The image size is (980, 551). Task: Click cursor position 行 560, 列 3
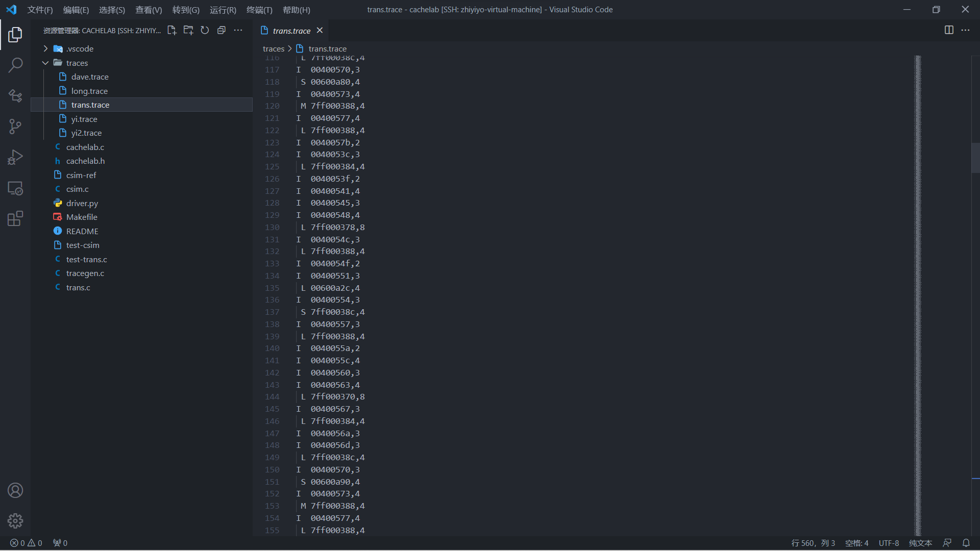point(813,543)
